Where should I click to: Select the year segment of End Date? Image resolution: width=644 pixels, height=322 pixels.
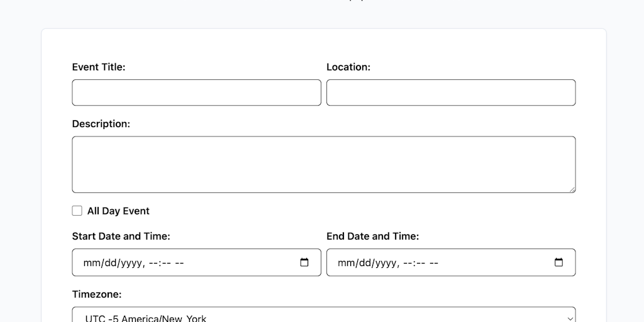coord(384,263)
